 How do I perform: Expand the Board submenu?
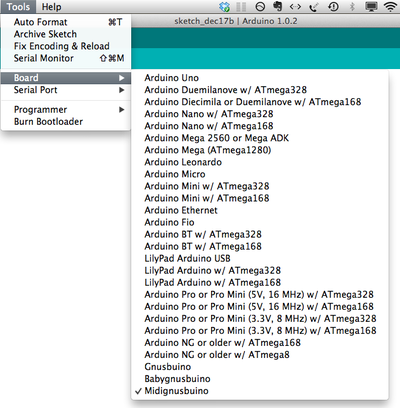[66, 78]
